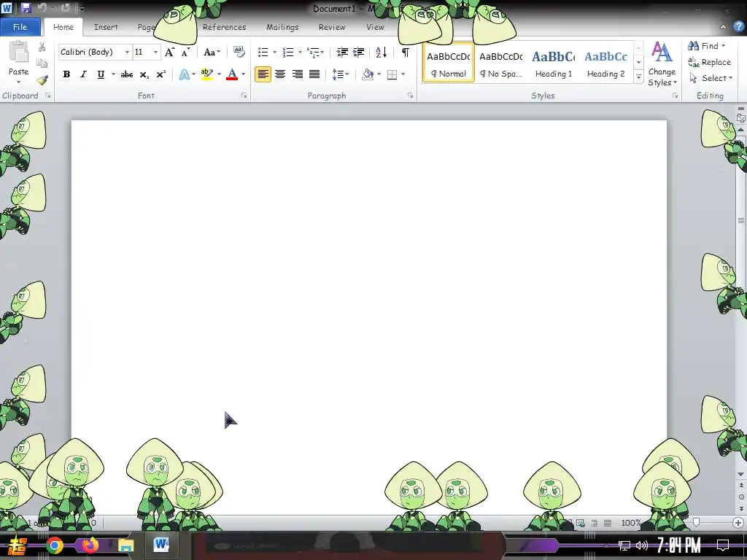Click the zoom slider handle
The height and width of the screenshot is (560, 747).
(696, 522)
